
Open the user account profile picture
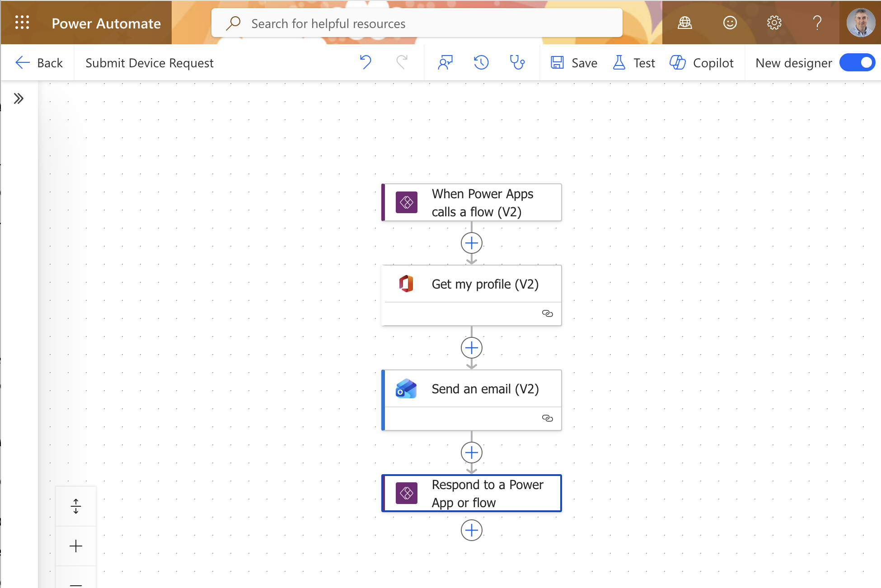click(860, 23)
